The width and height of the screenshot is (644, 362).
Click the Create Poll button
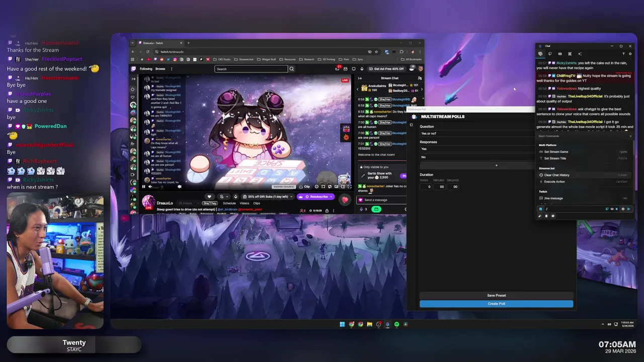[496, 304]
